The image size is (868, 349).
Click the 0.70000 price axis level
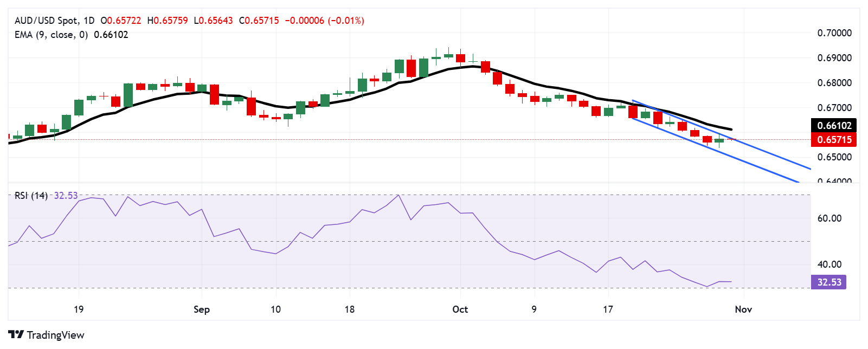834,33
